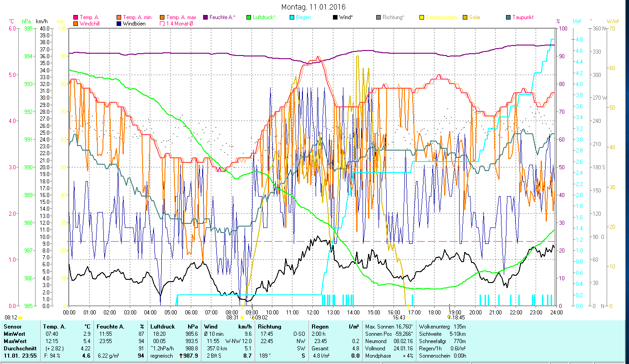Click the sunrise time 08:31 below the axis
The height and width of the screenshot is (364, 629).
(x=232, y=318)
